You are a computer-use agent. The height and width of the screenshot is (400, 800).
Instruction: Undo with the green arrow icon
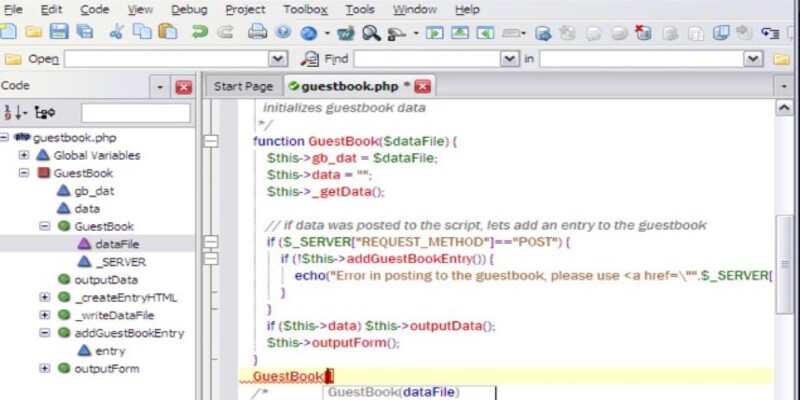(x=199, y=33)
